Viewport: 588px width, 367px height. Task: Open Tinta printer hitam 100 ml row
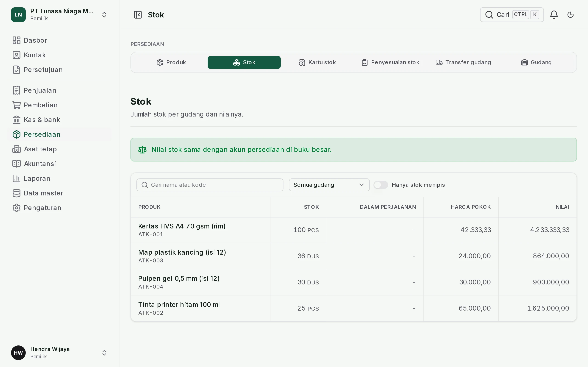pyautogui.click(x=353, y=308)
